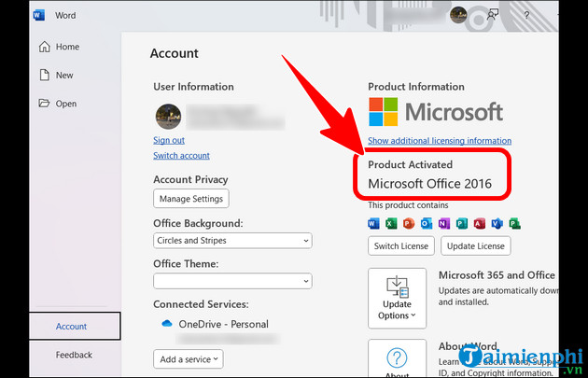The image size is (588, 378).
Task: Click the Microsoft four-color logo
Action: tap(383, 112)
